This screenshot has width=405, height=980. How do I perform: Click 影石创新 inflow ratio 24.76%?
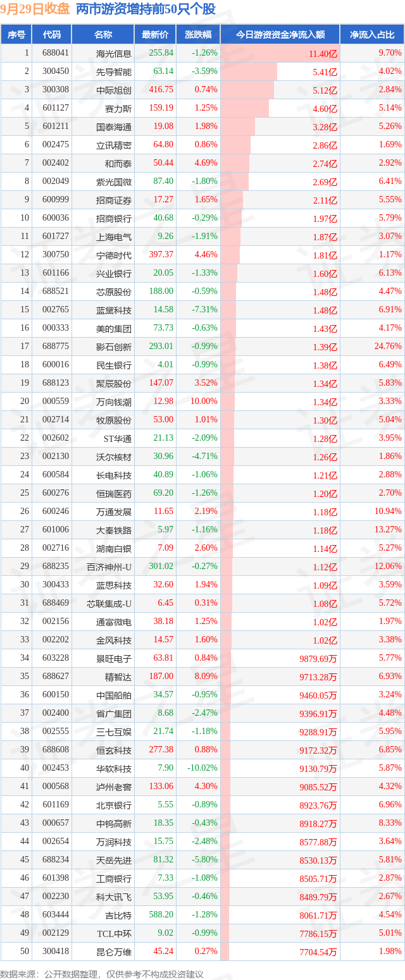[388, 346]
